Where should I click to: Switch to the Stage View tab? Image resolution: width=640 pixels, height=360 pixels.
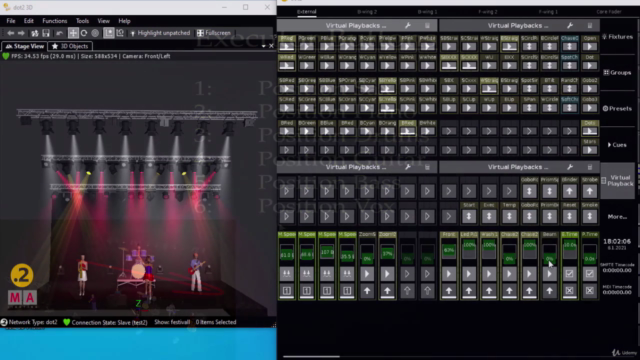coord(24,46)
